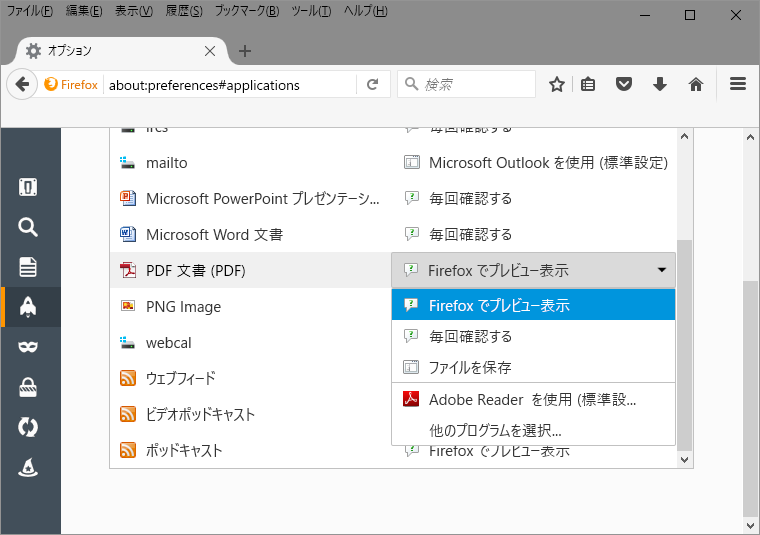
Task: Open the Downloads arrow icon
Action: coord(660,84)
